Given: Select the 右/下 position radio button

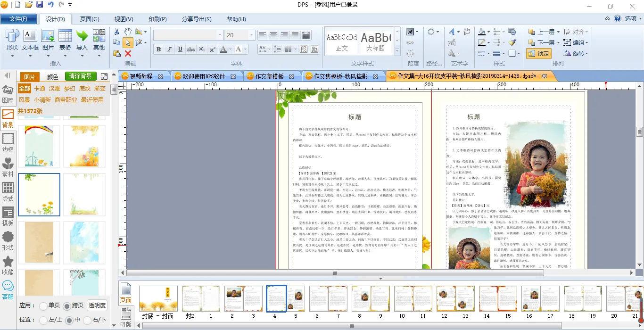Looking at the screenshot, I should 87,320.
